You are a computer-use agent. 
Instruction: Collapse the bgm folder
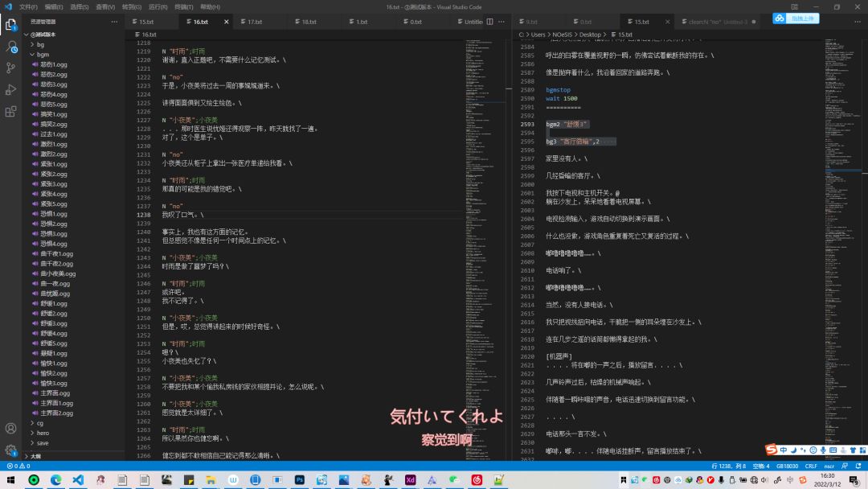click(43, 55)
